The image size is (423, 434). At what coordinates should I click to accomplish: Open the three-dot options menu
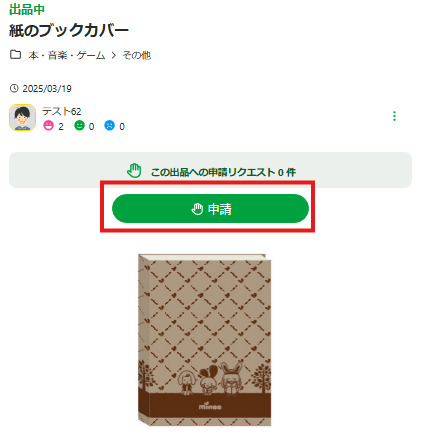[394, 116]
